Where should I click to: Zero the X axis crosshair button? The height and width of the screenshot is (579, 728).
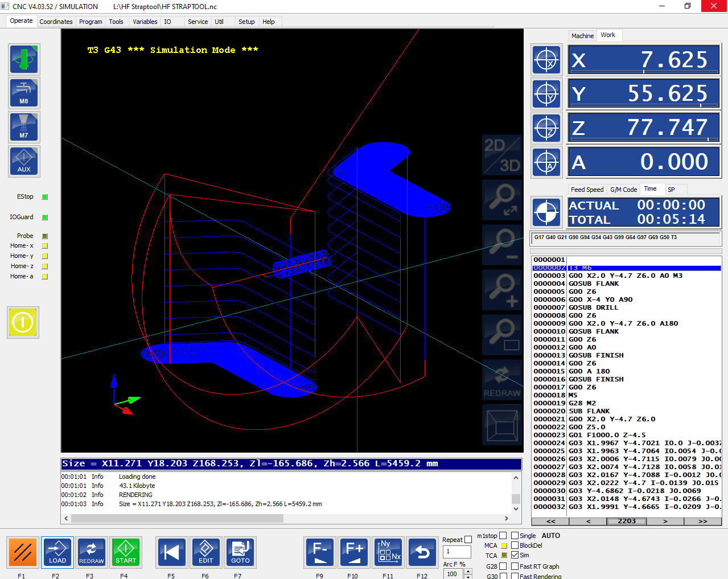(546, 60)
